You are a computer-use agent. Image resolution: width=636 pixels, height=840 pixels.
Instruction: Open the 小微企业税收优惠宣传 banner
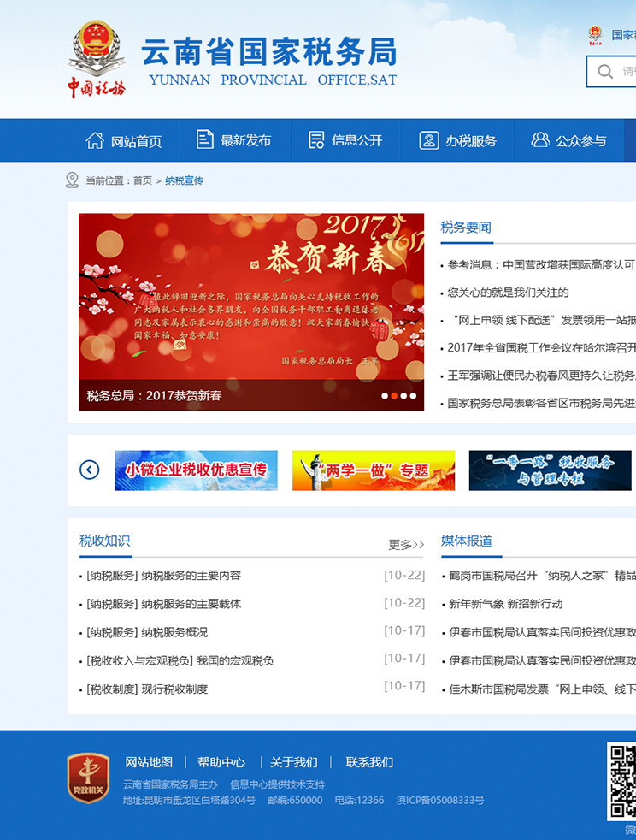pyautogui.click(x=196, y=470)
